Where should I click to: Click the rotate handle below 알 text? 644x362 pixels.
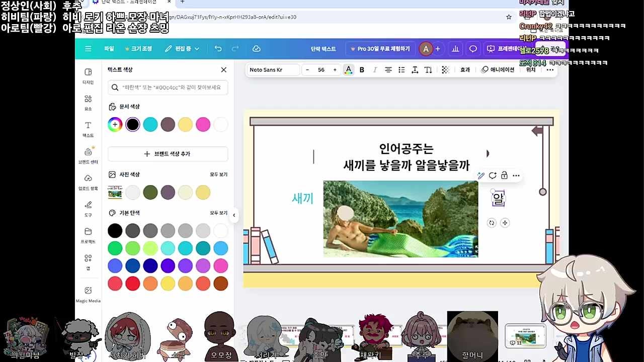tap(492, 223)
